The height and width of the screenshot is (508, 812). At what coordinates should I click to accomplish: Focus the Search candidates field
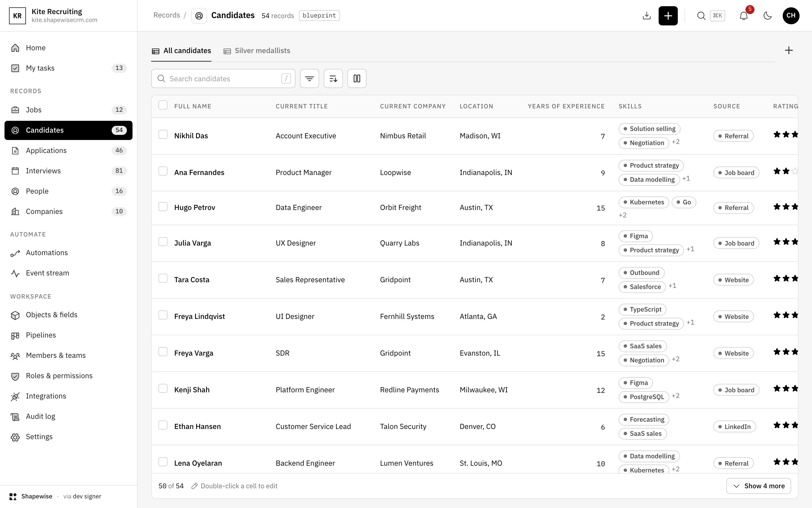tap(223, 79)
